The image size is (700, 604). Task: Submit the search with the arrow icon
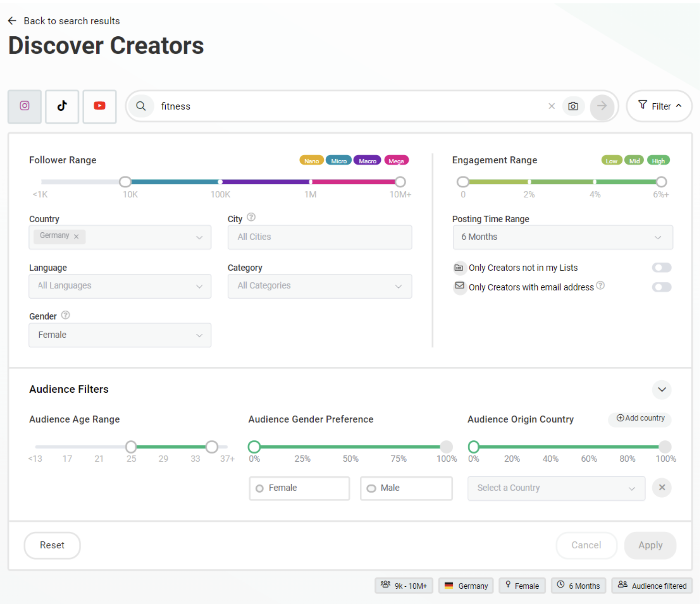tap(601, 106)
